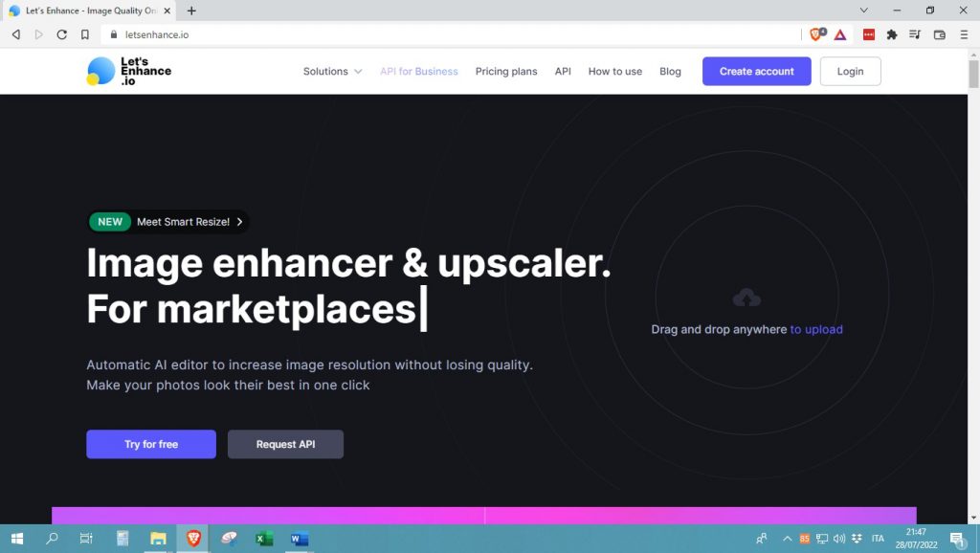Click the Brave Rewards triangle icon

pos(839,34)
